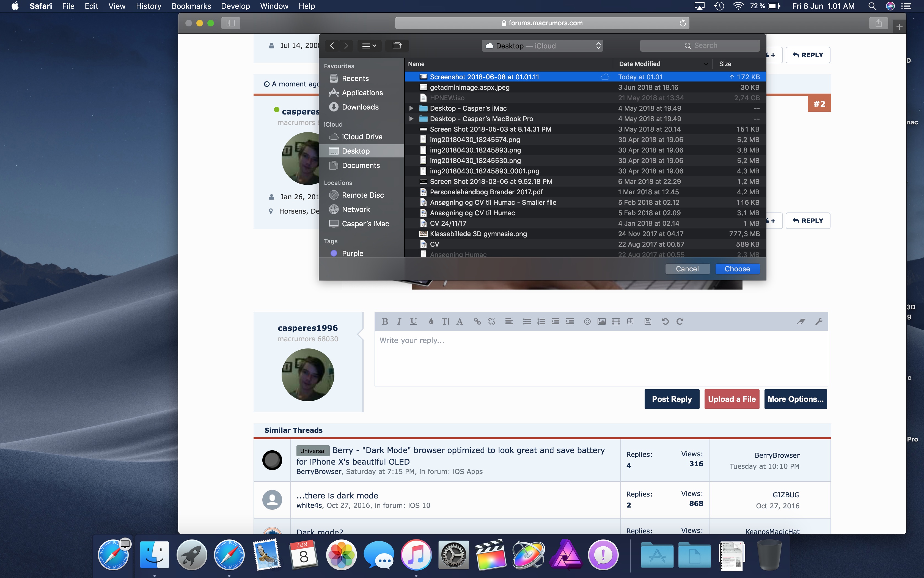Open the History menu
Screen dimensions: 924x578
[x=148, y=6]
